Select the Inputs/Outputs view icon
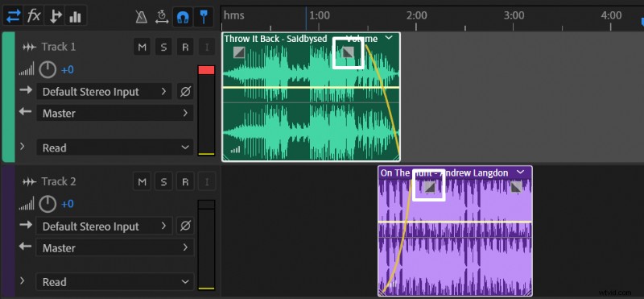This screenshot has height=299, width=644. (13, 16)
